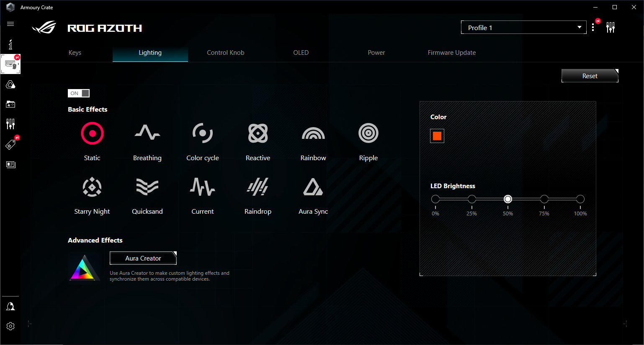Image resolution: width=644 pixels, height=345 pixels.
Task: Choose the Starry Night effect
Action: tap(92, 195)
